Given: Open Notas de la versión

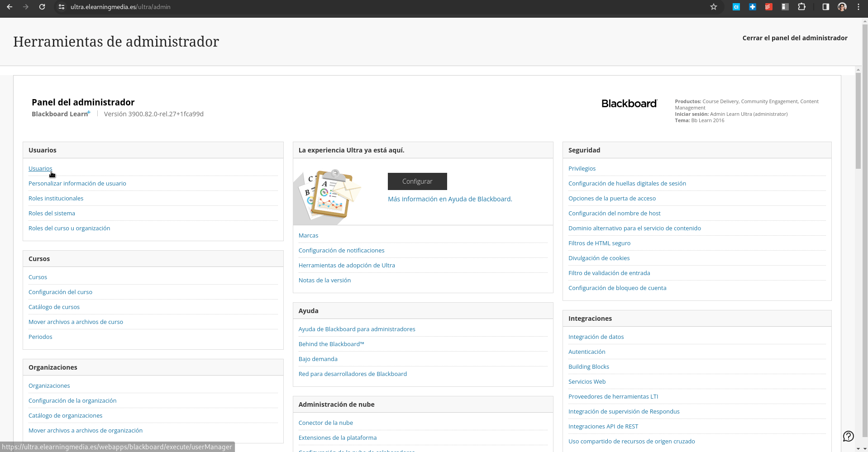Looking at the screenshot, I should click(x=324, y=280).
